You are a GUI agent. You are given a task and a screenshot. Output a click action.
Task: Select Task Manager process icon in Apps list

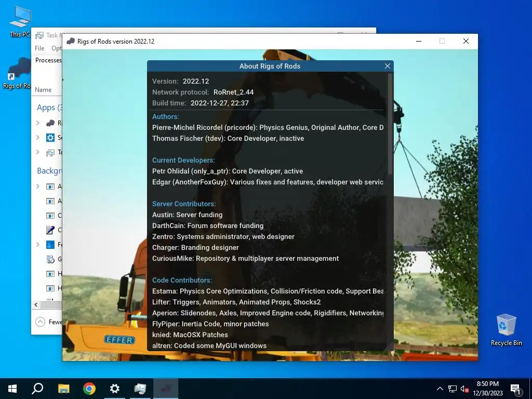[x=50, y=152]
